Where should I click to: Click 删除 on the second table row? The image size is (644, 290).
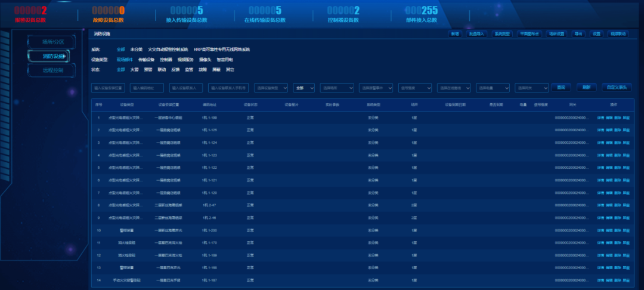coord(618,129)
